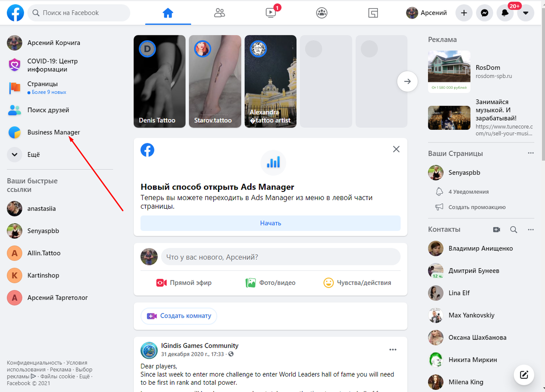
Task: Open Арсений profile chip in header
Action: [x=427, y=13]
